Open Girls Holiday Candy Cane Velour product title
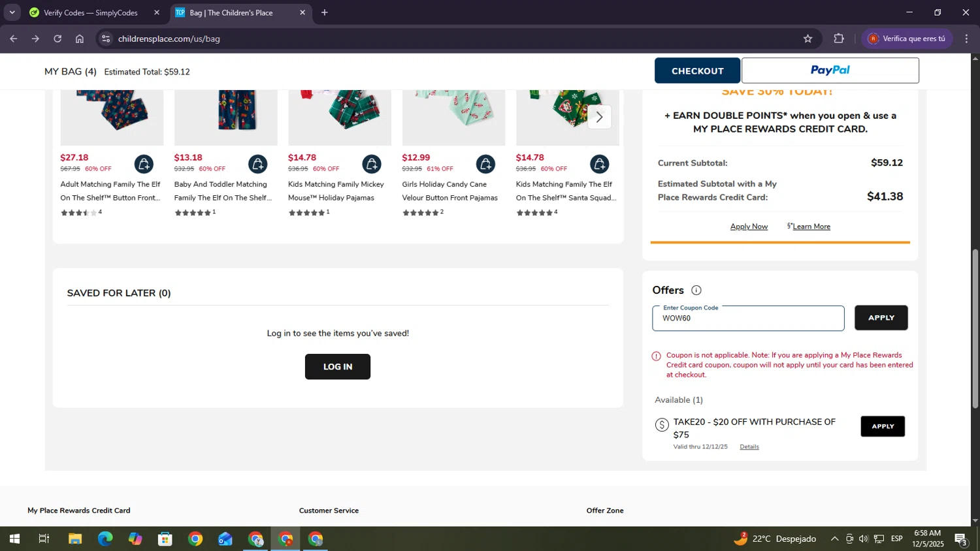The image size is (980, 551). [449, 191]
